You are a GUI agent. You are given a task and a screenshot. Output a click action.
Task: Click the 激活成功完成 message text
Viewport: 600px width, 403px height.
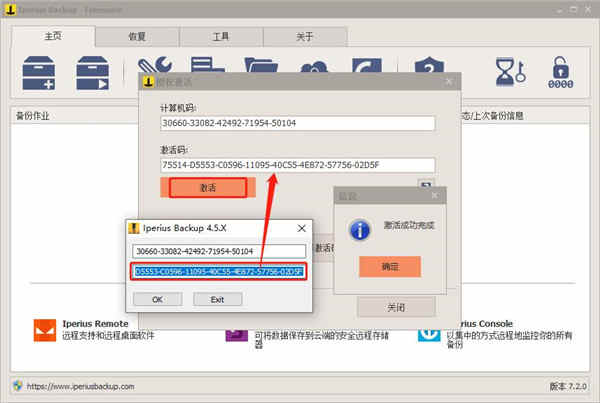409,225
